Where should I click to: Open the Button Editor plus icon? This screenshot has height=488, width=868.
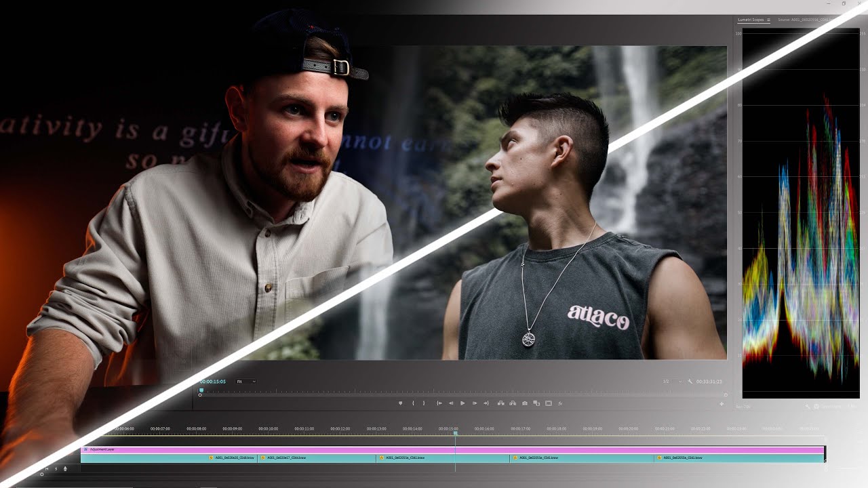click(722, 404)
